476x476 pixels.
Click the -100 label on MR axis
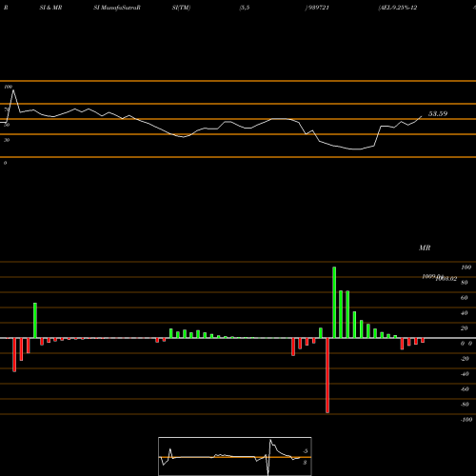[x=466, y=420]
